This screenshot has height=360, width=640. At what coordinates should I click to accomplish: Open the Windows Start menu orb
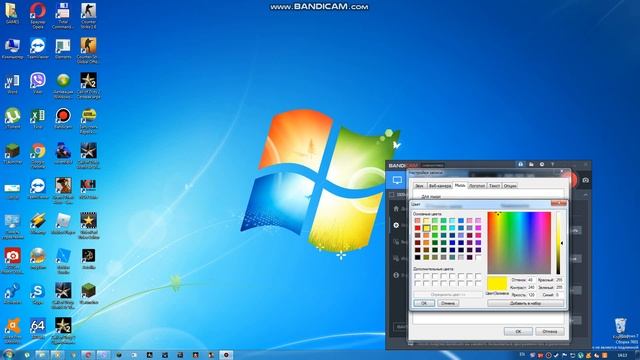[x=8, y=354]
